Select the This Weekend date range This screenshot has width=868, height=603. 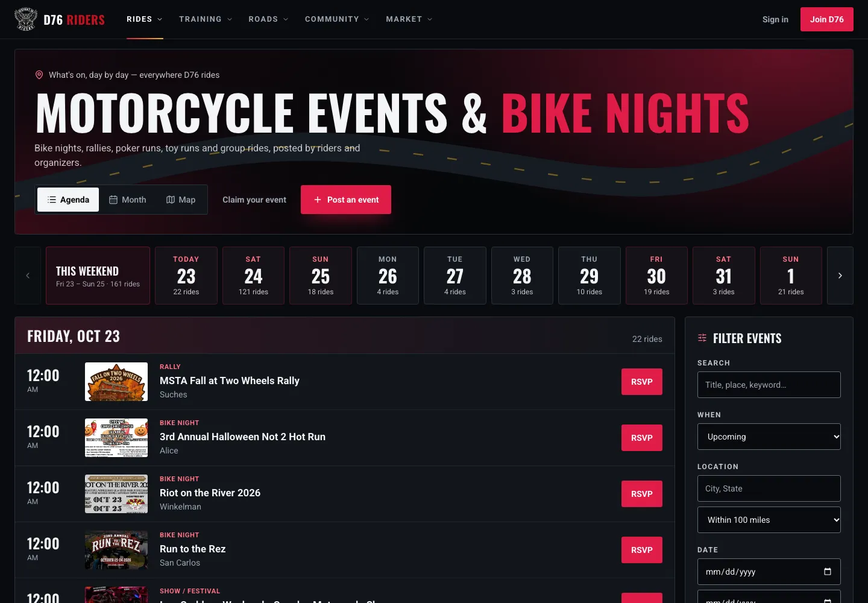[x=98, y=276]
